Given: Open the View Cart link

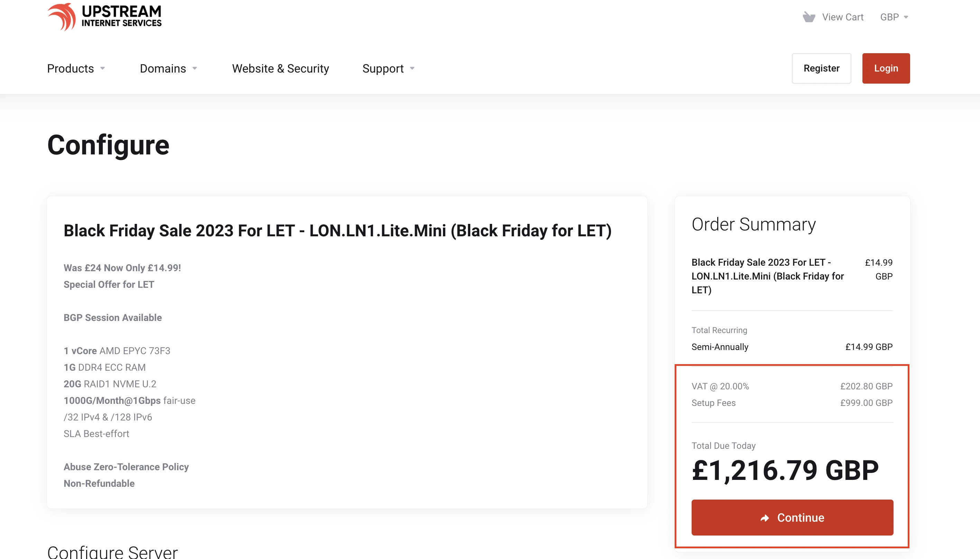Looking at the screenshot, I should point(842,17).
